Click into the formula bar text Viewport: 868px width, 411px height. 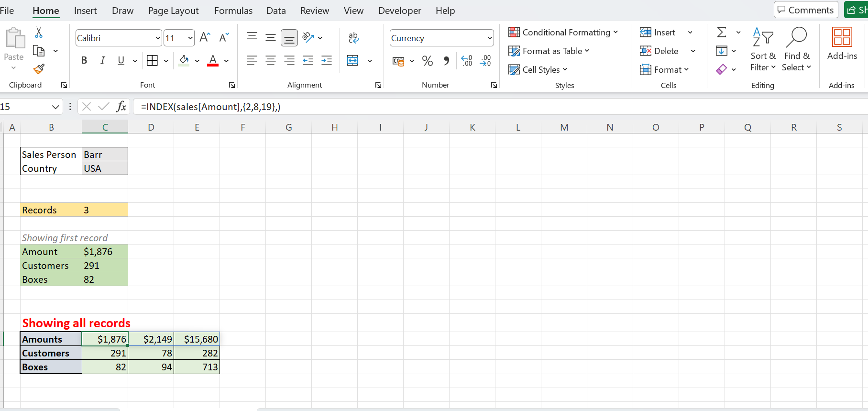tap(210, 107)
